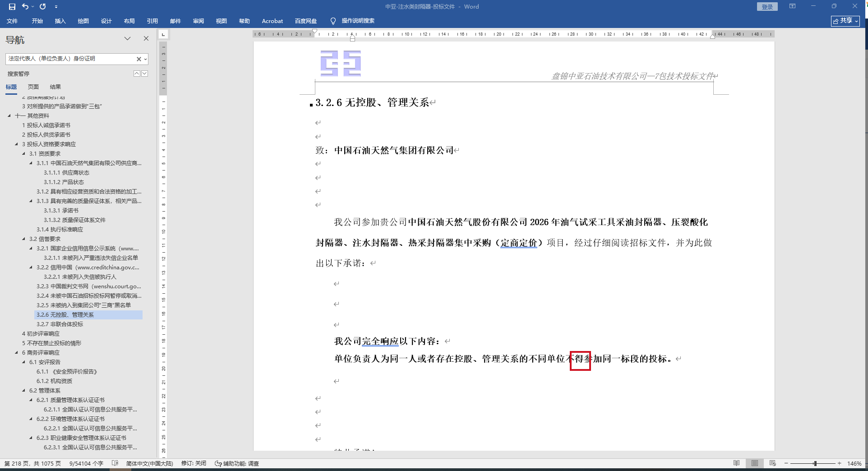Screen dimensions: 868x471
Task: Open the Customize Quick Access Toolbar arrow
Action: [56, 7]
